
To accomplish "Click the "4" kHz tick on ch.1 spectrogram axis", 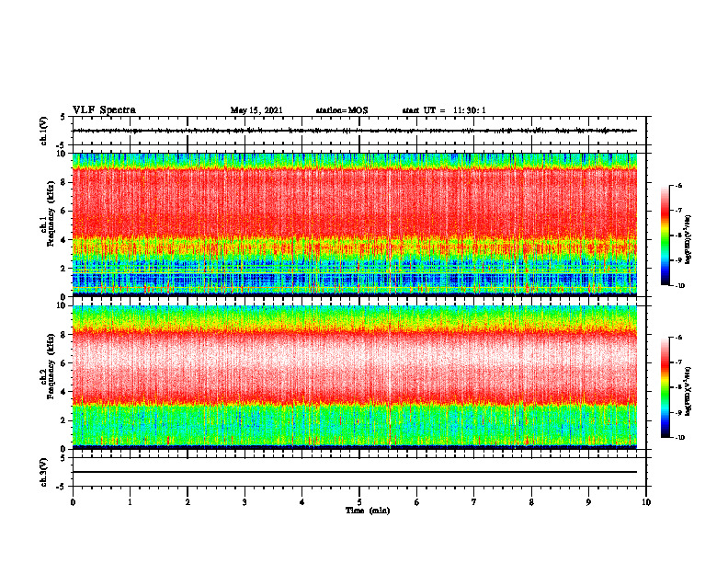I will (x=64, y=240).
